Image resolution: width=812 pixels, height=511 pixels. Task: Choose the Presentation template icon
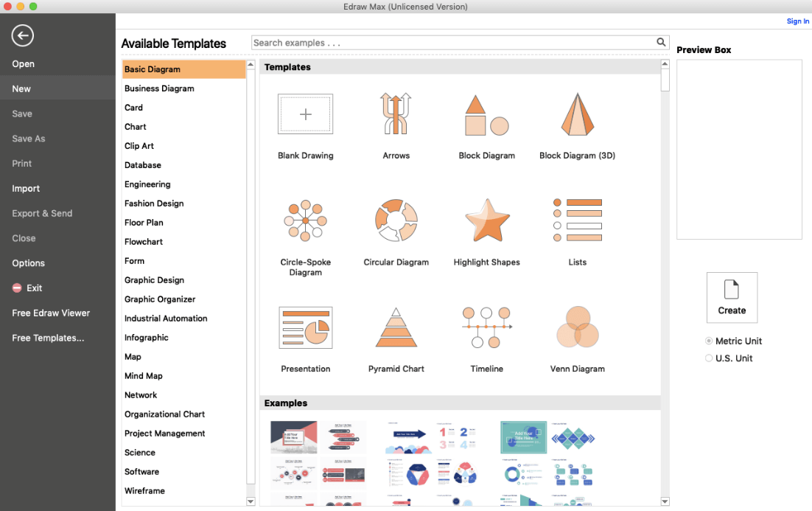pyautogui.click(x=306, y=327)
